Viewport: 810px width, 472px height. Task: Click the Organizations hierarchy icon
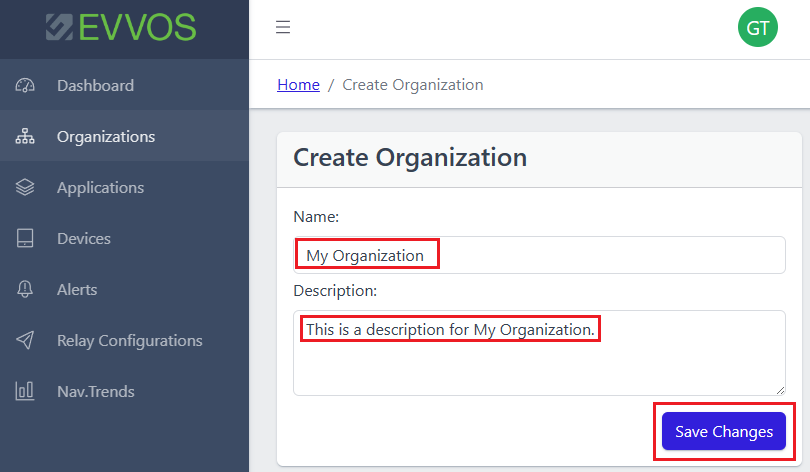coord(25,136)
